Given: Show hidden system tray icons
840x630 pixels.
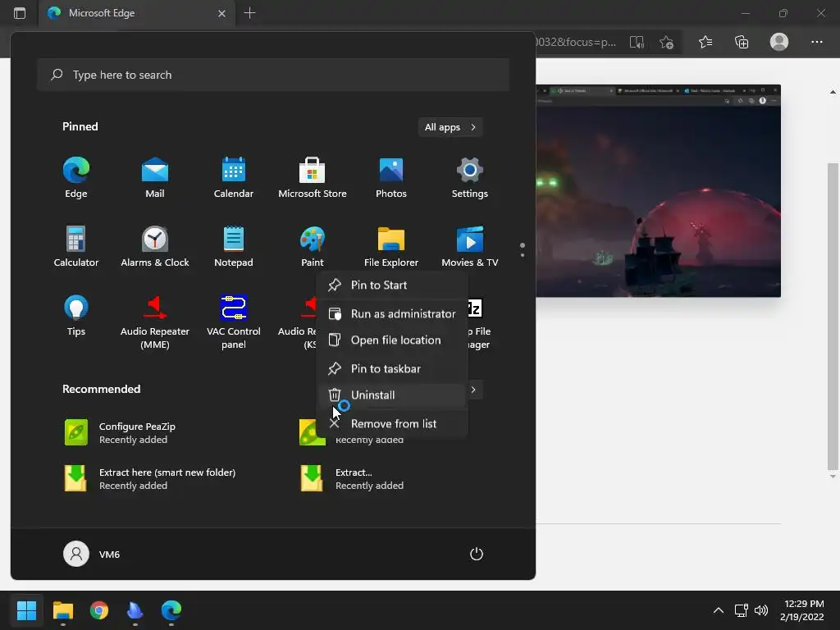Looking at the screenshot, I should coord(719,610).
